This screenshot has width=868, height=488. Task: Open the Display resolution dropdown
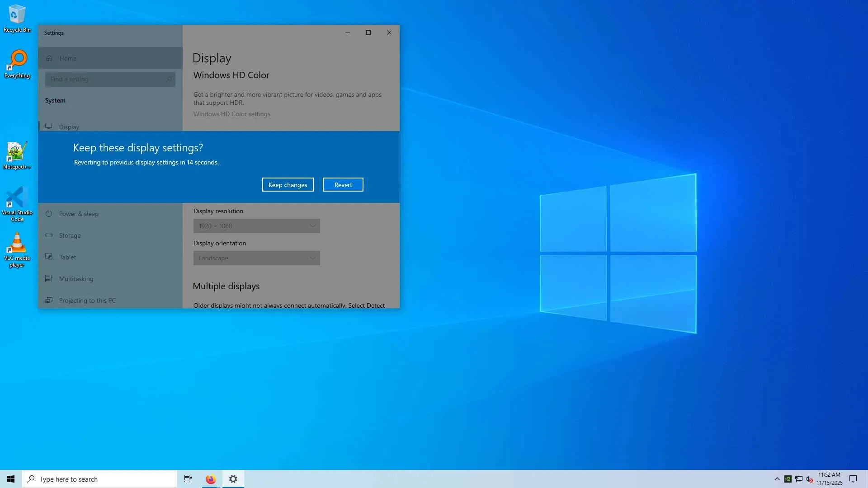(256, 226)
